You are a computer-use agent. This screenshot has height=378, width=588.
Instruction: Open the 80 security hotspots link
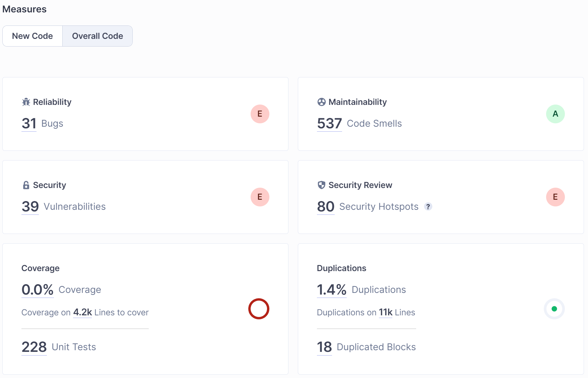tap(326, 206)
